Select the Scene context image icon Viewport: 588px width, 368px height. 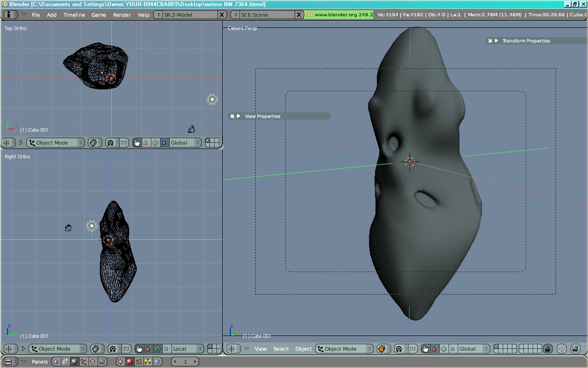(x=102, y=362)
